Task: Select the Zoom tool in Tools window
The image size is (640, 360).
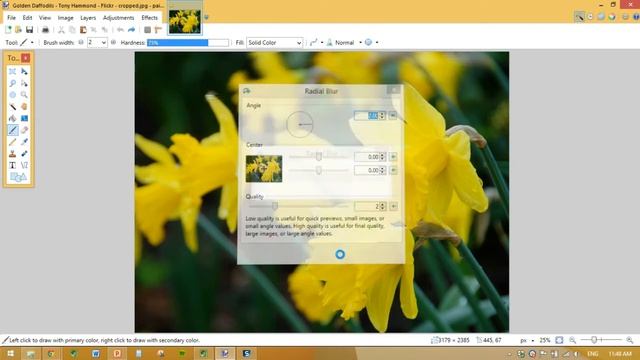Action: tap(24, 95)
